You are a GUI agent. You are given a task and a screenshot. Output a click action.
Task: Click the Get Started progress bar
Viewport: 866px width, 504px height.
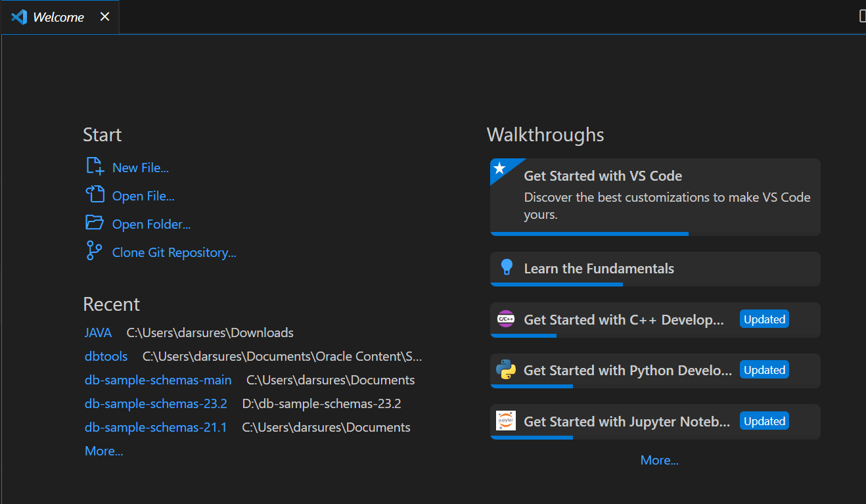(589, 233)
